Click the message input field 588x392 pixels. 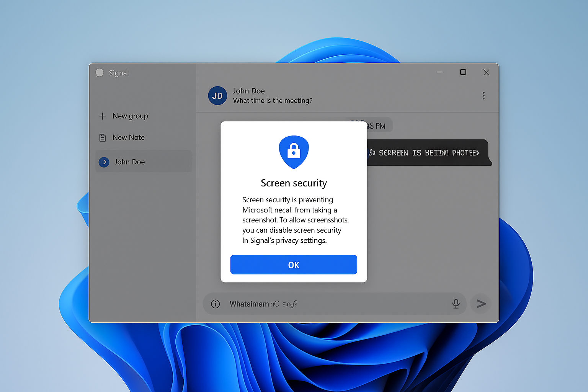334,304
